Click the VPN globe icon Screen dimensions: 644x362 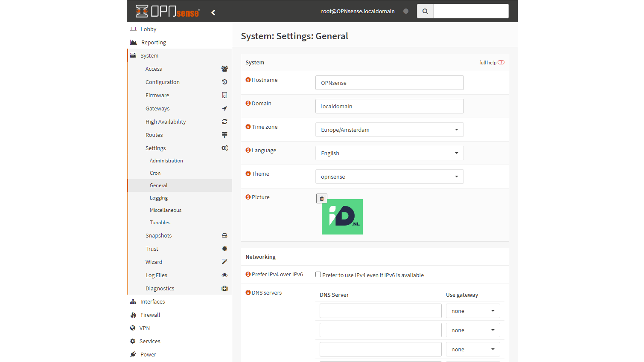[133, 328]
